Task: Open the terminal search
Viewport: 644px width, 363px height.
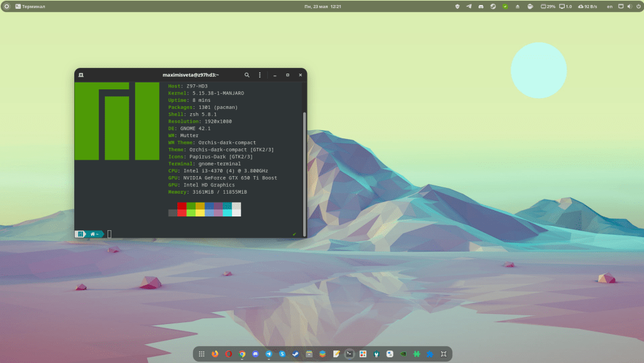Action: point(247,75)
